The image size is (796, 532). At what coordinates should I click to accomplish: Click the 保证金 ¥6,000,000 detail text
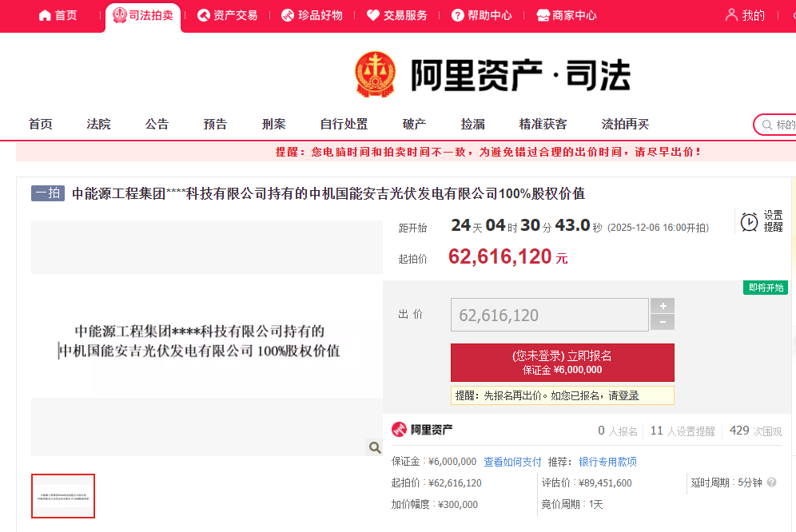pos(434,462)
